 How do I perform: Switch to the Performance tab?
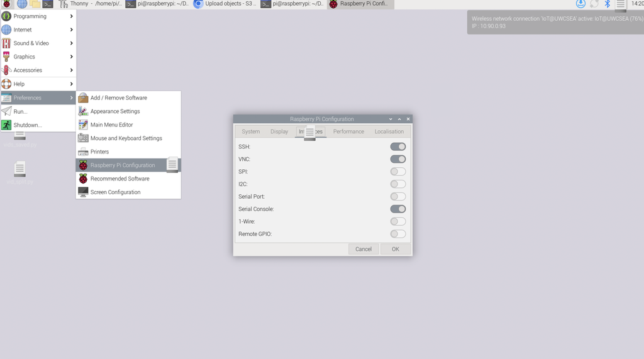click(348, 131)
